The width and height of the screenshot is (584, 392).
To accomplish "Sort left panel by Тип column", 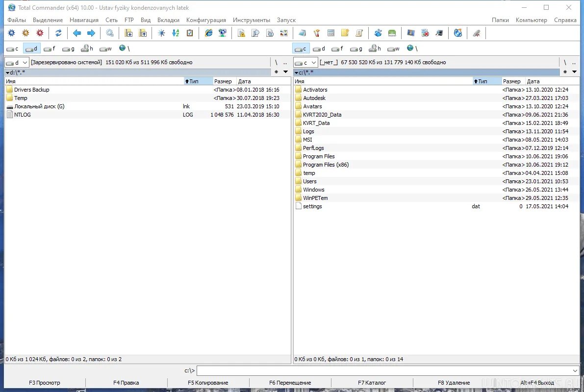I will 198,81.
